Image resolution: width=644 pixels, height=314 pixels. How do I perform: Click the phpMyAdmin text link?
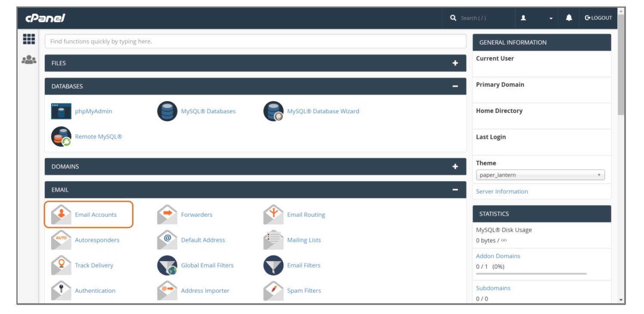tap(93, 111)
